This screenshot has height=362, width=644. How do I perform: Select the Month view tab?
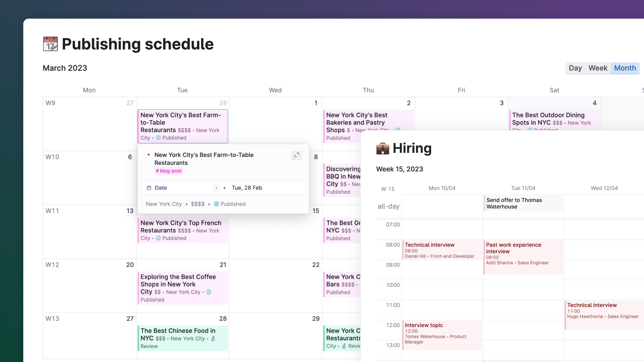click(x=625, y=68)
